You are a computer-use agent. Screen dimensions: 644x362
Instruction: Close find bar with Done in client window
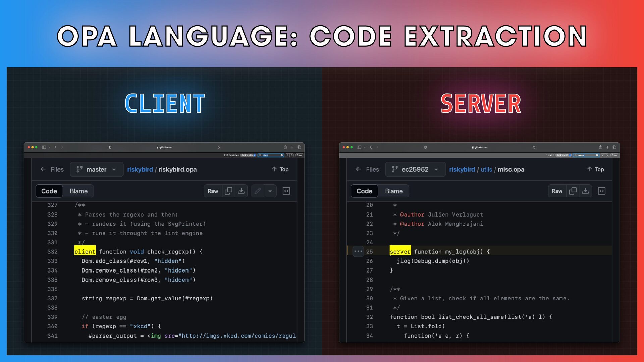click(x=299, y=155)
